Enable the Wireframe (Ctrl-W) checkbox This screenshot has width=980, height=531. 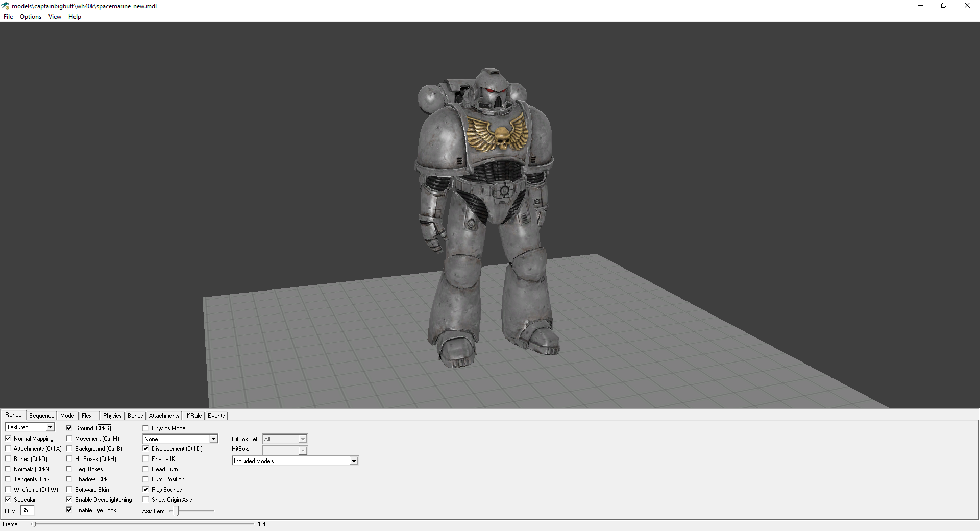(8, 490)
